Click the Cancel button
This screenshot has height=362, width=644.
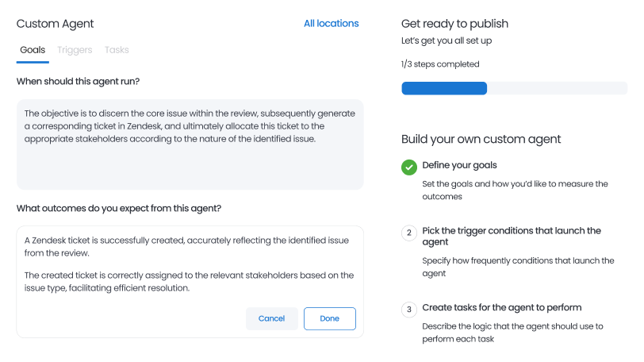click(271, 318)
